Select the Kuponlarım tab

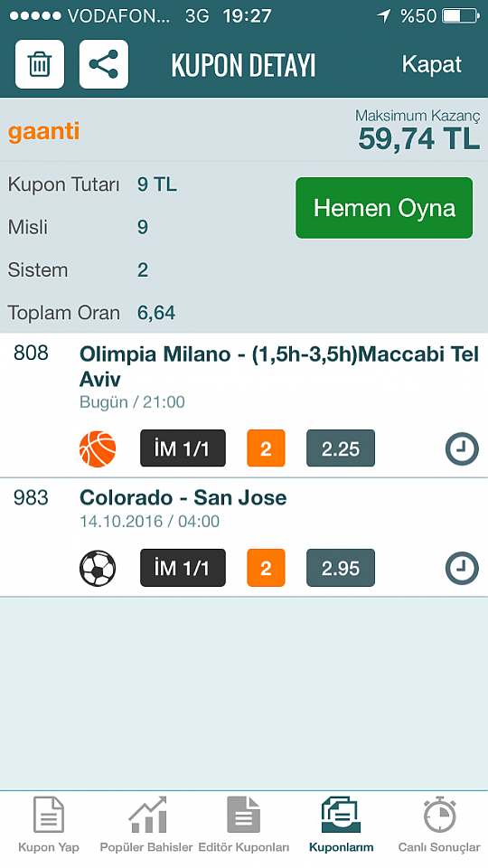coord(342,825)
